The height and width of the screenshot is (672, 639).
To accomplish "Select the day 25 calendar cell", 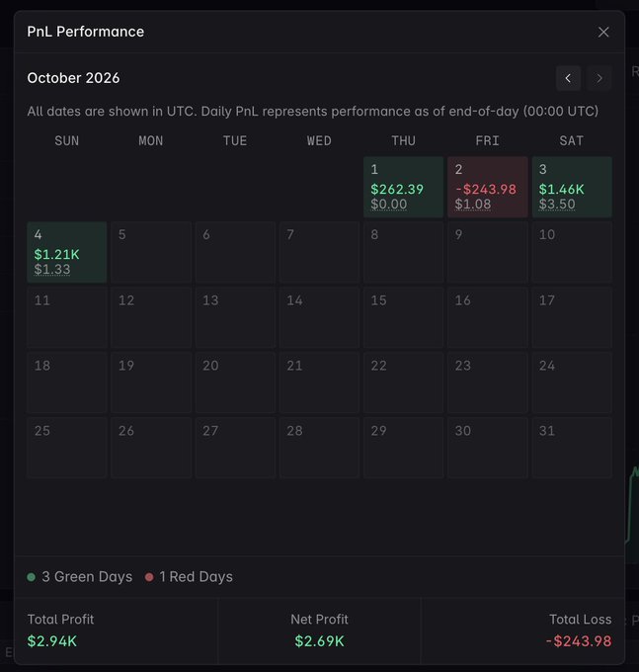I will (67, 448).
